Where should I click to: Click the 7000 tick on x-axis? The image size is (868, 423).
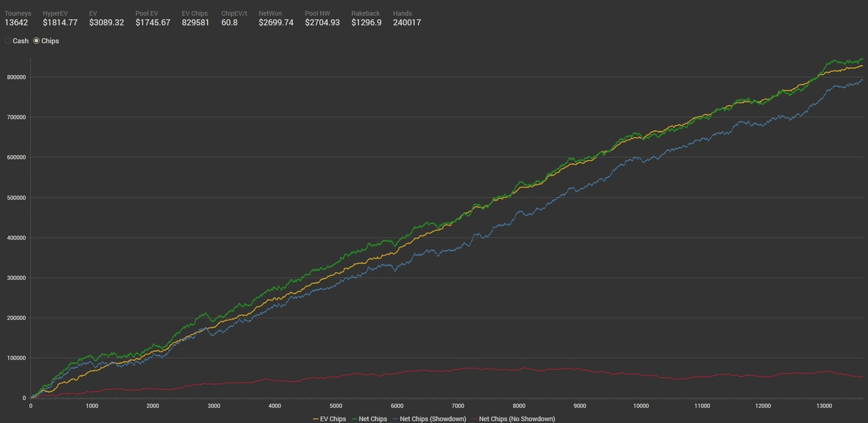point(458,406)
